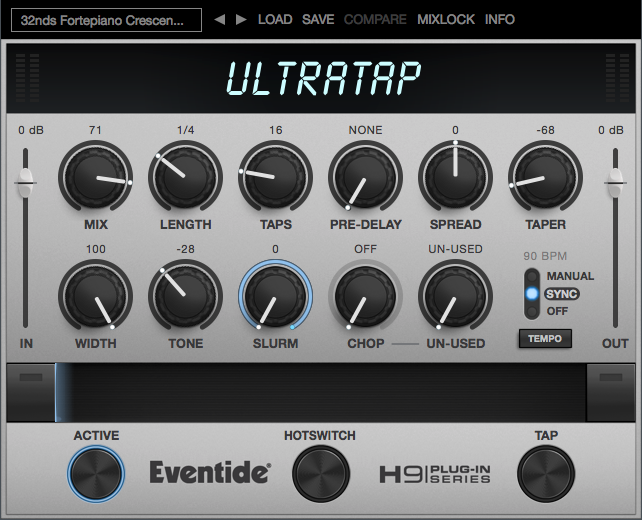Viewport: 642px width, 520px height.
Task: Load the previous preset with left arrow
Action: click(x=219, y=19)
